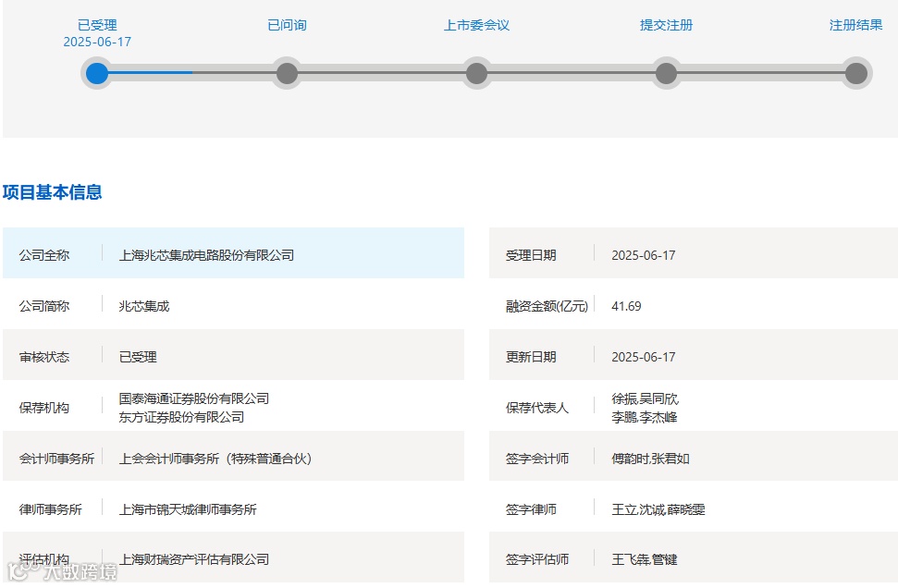The image size is (898, 588).
Task: Click the 注册结果 progress step circle
Action: click(x=856, y=73)
